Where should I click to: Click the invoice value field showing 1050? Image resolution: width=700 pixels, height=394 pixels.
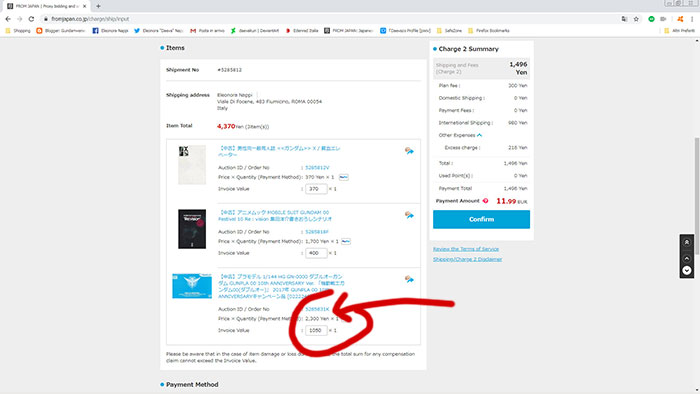[x=316, y=330]
